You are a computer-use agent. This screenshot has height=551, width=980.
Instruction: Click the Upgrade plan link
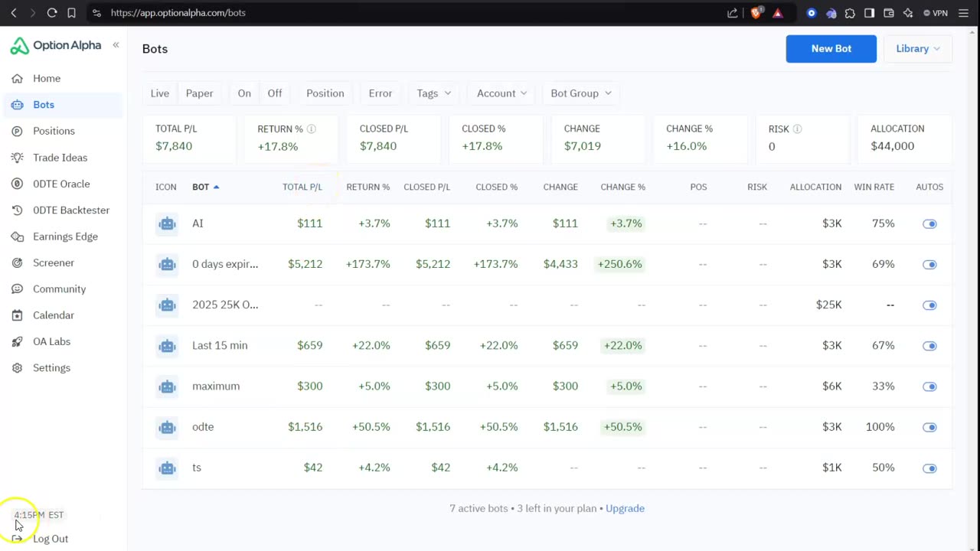pos(625,508)
